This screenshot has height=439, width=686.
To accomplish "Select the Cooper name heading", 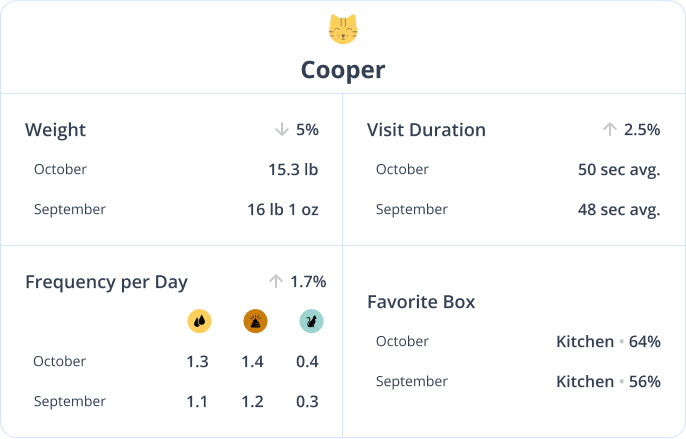I will pyautogui.click(x=343, y=70).
